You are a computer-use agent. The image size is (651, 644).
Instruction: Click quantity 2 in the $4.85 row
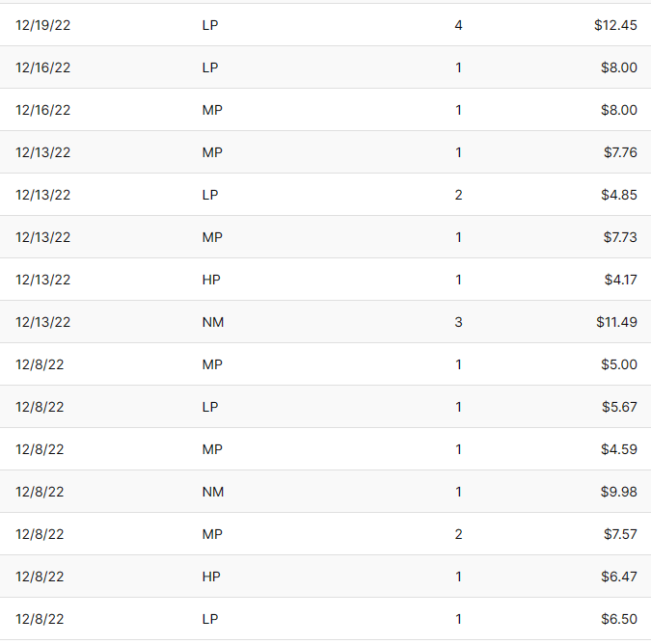pos(458,195)
